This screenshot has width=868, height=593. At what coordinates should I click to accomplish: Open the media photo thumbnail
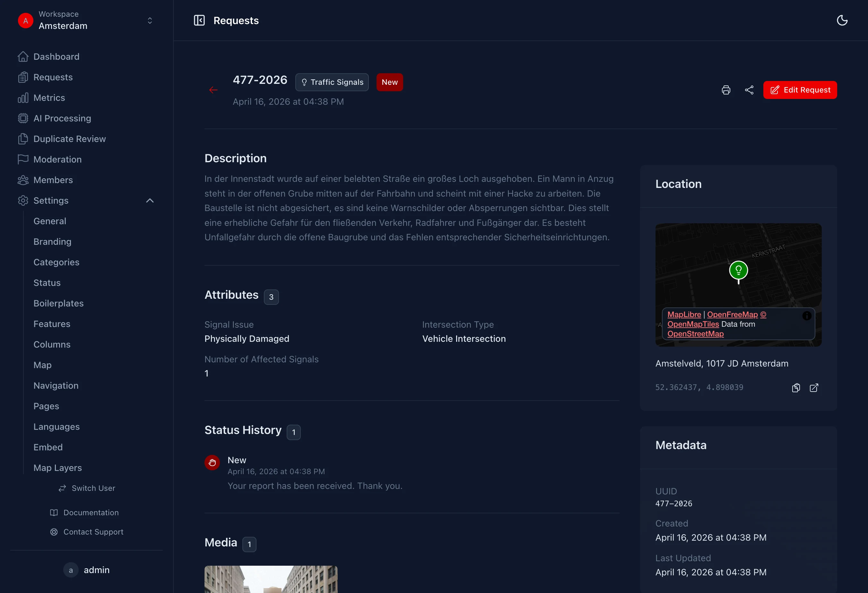[x=271, y=579]
